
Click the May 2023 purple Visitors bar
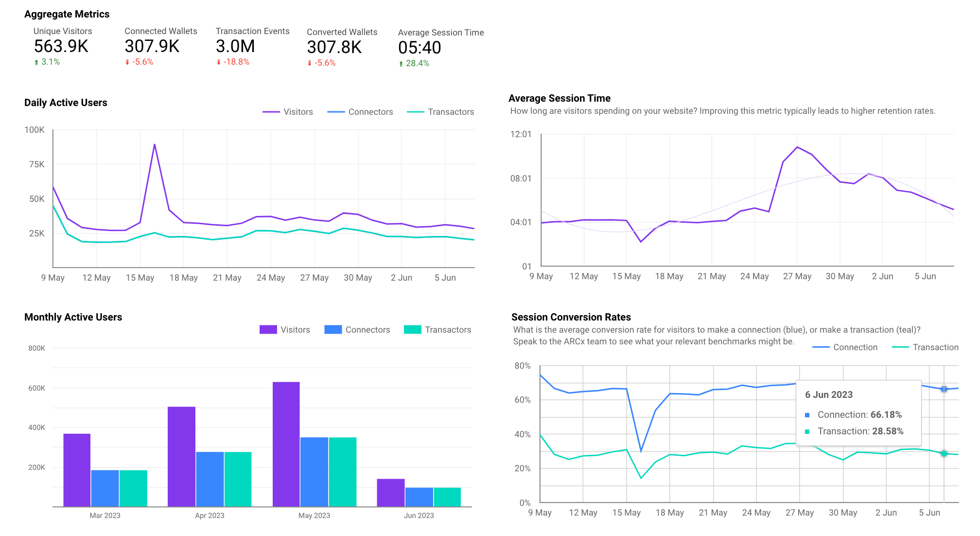(286, 444)
